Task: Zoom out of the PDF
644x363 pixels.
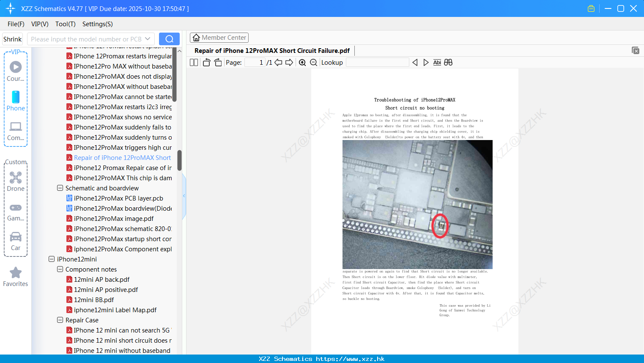Action: pos(314,63)
